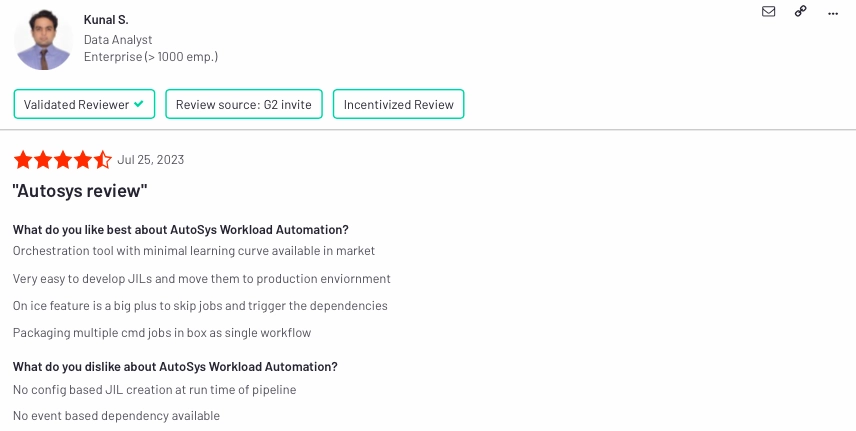Select the Review source: G2 invite badge
This screenshot has width=856, height=431.
[244, 104]
